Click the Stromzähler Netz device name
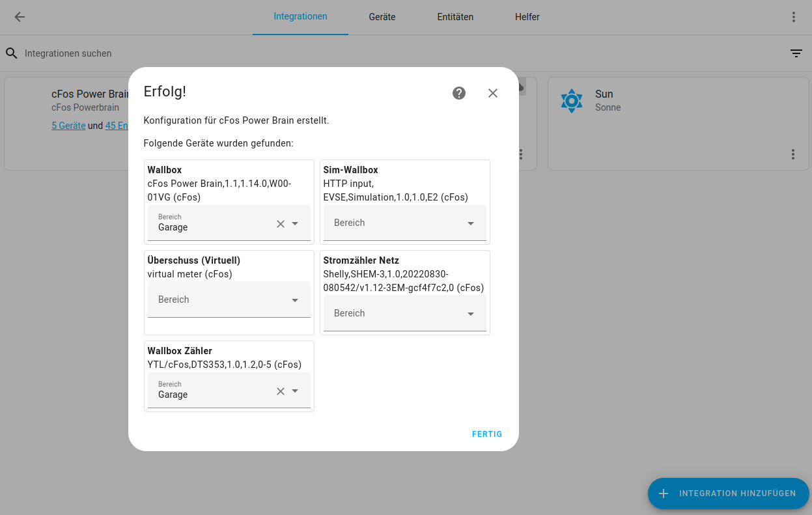This screenshot has width=812, height=515. pos(361,260)
